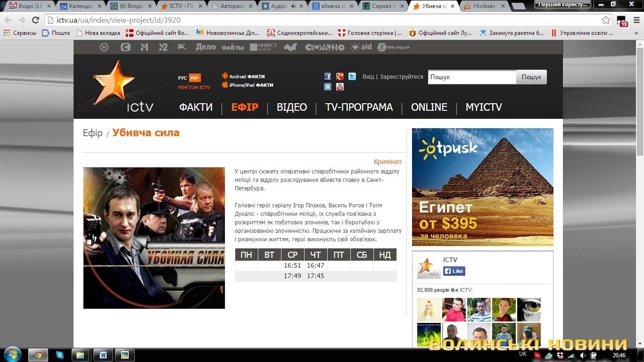Open the Chrome menu hamburger button
Image resolution: width=644 pixels, height=362 pixels.
pyautogui.click(x=635, y=20)
